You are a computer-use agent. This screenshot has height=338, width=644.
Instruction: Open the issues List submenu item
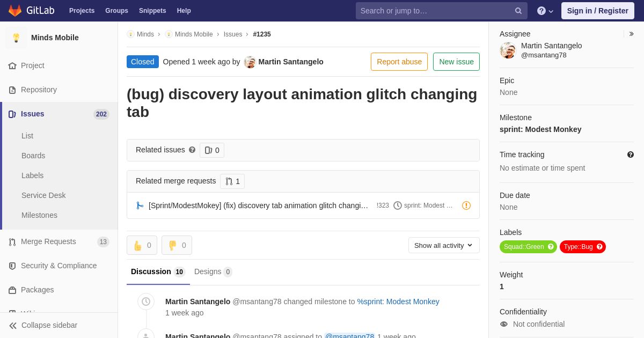coord(27,136)
